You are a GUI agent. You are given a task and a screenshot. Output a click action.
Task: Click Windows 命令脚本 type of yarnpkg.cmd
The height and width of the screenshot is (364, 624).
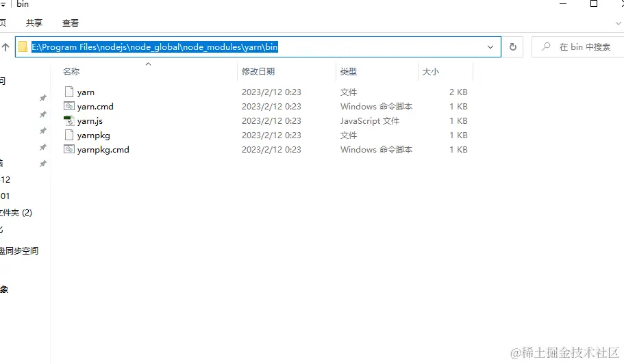click(377, 149)
